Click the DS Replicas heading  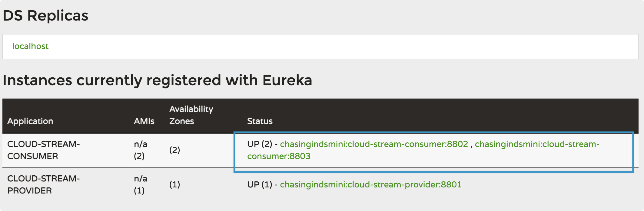45,16
